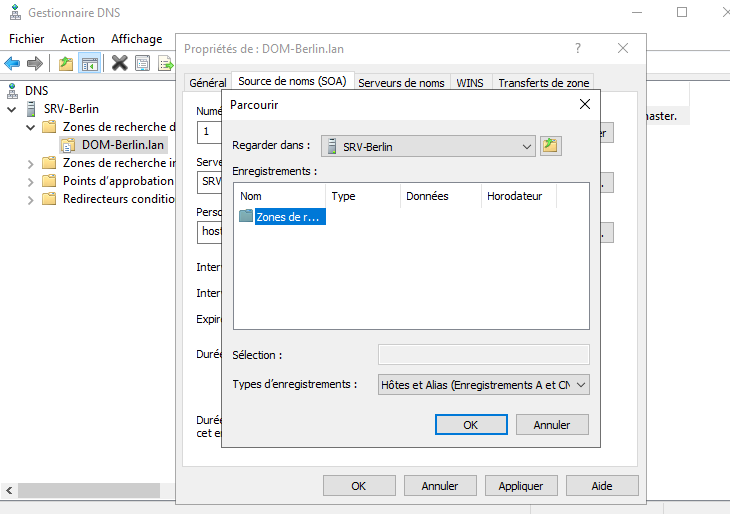This screenshot has width=730, height=514.
Task: Switch to the Serveurs de noms tab
Action: tap(400, 83)
